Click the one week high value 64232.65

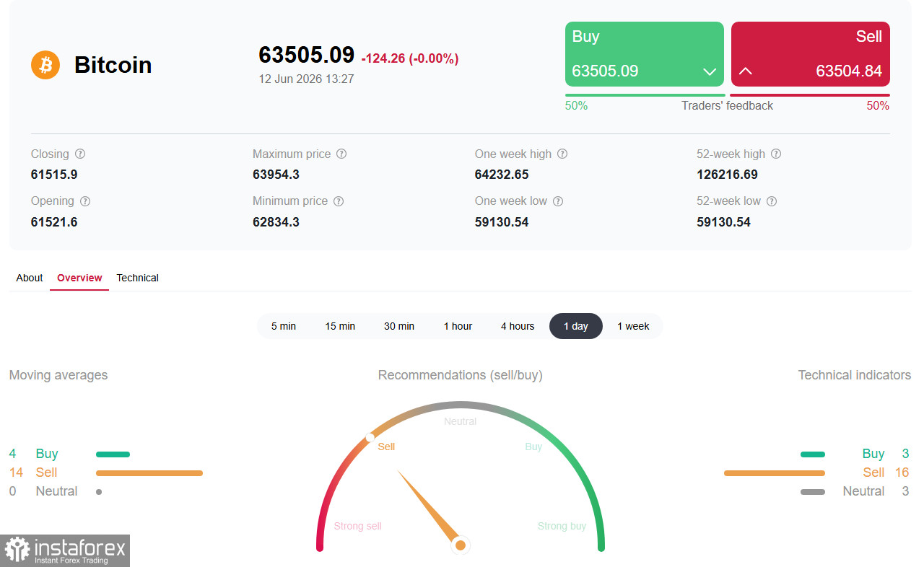click(502, 175)
